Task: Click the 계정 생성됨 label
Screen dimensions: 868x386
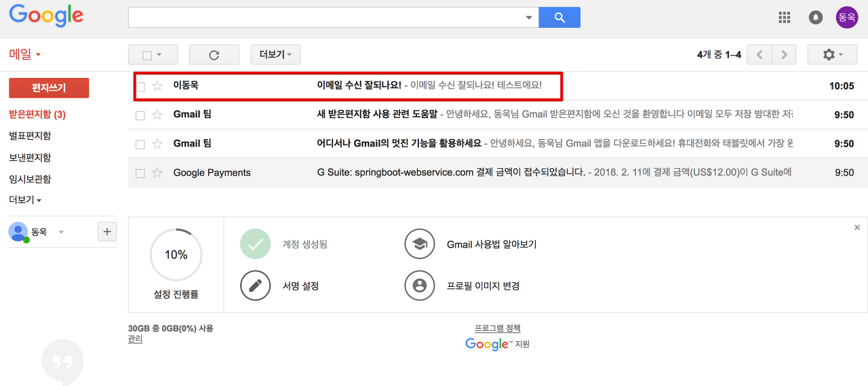Action: (x=304, y=244)
